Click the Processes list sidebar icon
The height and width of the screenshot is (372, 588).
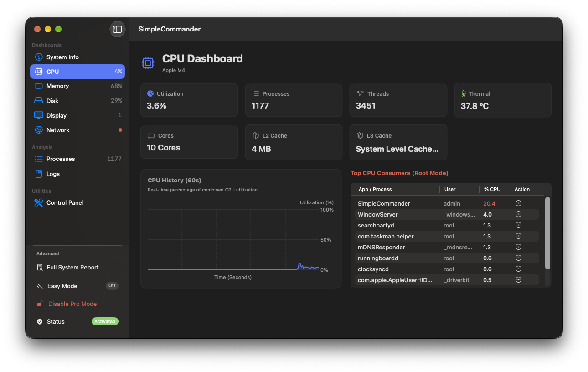coord(39,159)
